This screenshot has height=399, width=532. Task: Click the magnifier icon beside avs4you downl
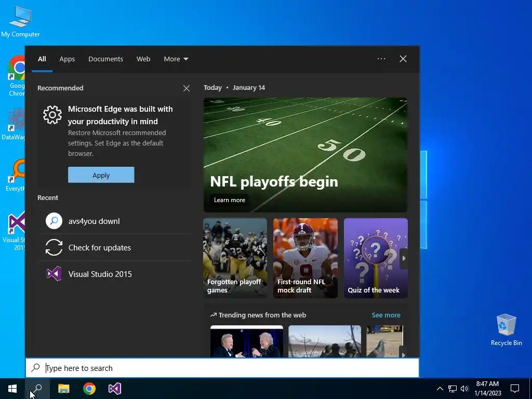[54, 221]
